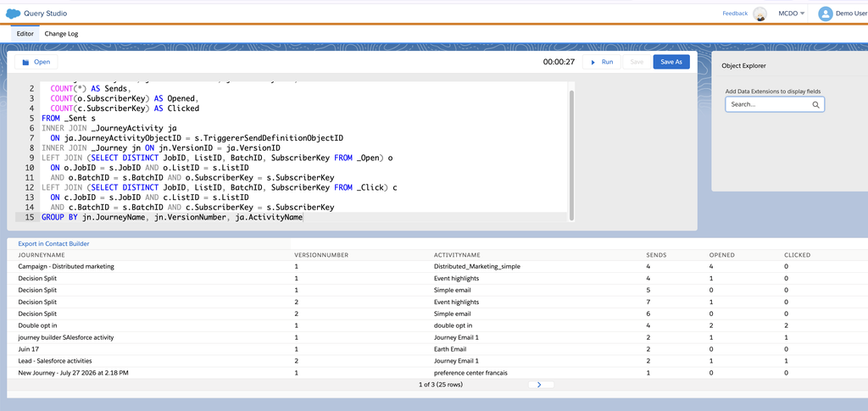Click the Salesforce cloud logo
Image resolution: width=868 pixels, height=411 pixels.
(x=13, y=14)
